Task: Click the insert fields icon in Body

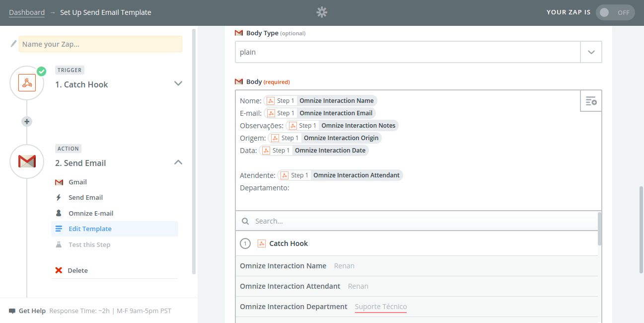Action: 591,101
